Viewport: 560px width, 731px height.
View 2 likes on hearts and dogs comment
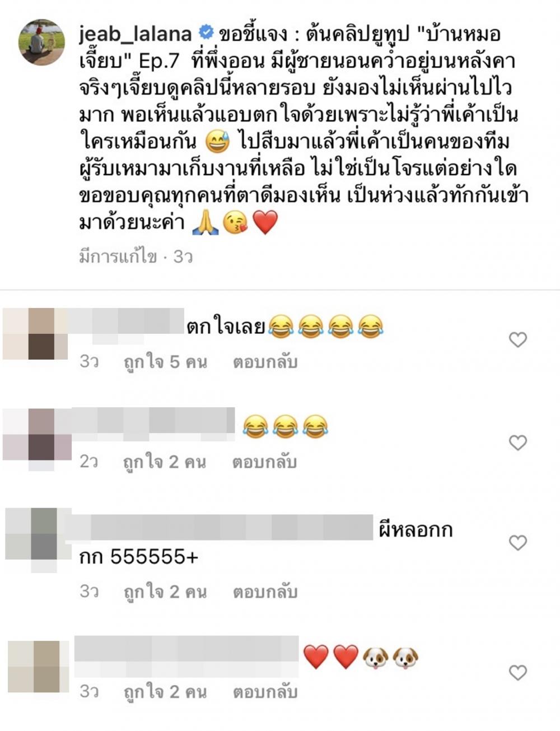(x=165, y=692)
